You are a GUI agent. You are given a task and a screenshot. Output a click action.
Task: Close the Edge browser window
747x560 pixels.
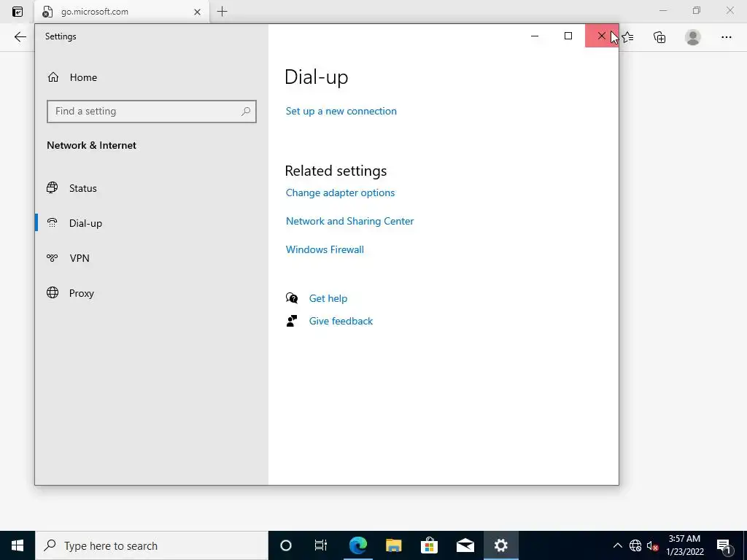tap(729, 10)
